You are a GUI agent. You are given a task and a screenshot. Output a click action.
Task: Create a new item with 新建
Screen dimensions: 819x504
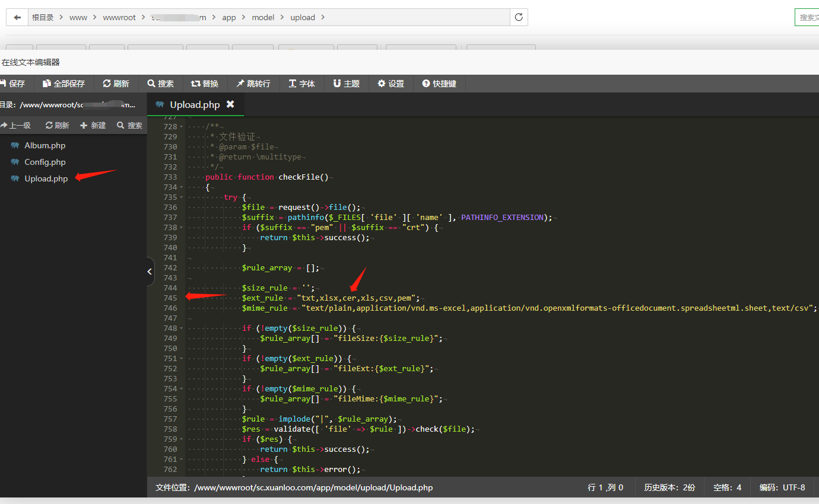93,125
